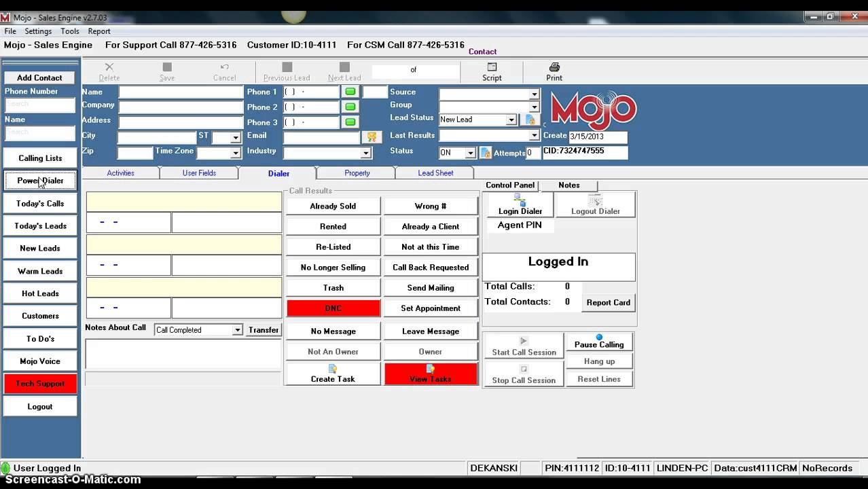Click Pause Calling button
The width and height of the screenshot is (868, 489).
pos(599,342)
